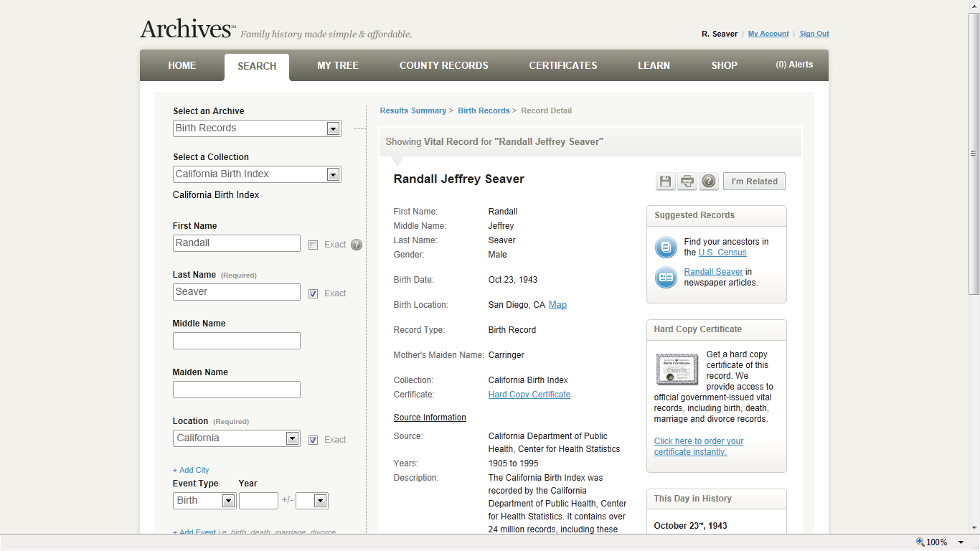Viewport: 980px width, 551px height.
Task: Click the Sign Out link
Action: pyautogui.click(x=814, y=34)
